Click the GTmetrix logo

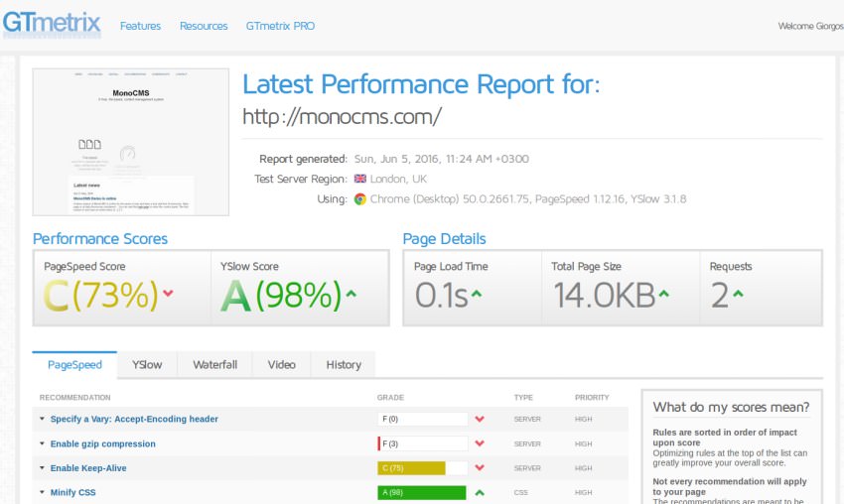pyautogui.click(x=52, y=24)
